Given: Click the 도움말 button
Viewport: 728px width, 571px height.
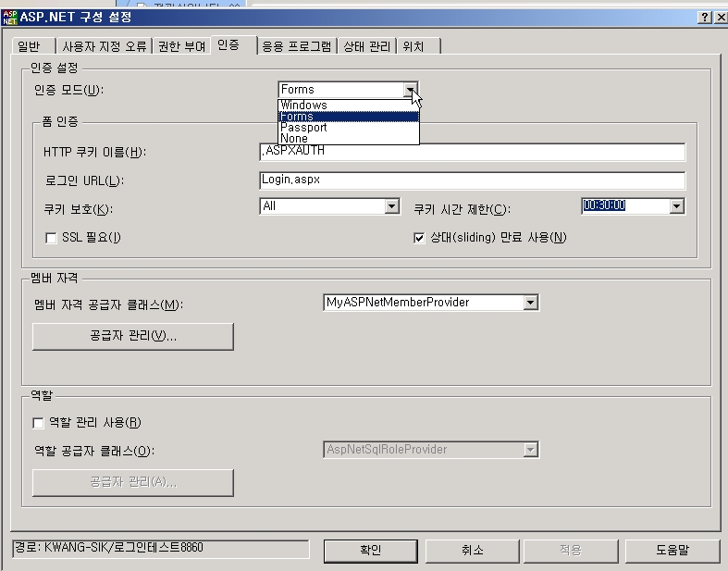Looking at the screenshot, I should pyautogui.click(x=672, y=551).
